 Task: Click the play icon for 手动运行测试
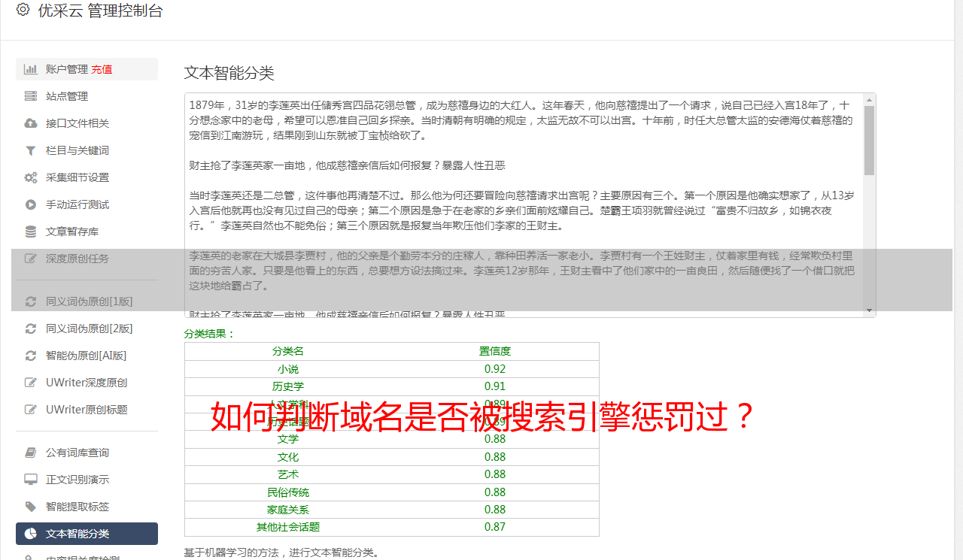31,204
